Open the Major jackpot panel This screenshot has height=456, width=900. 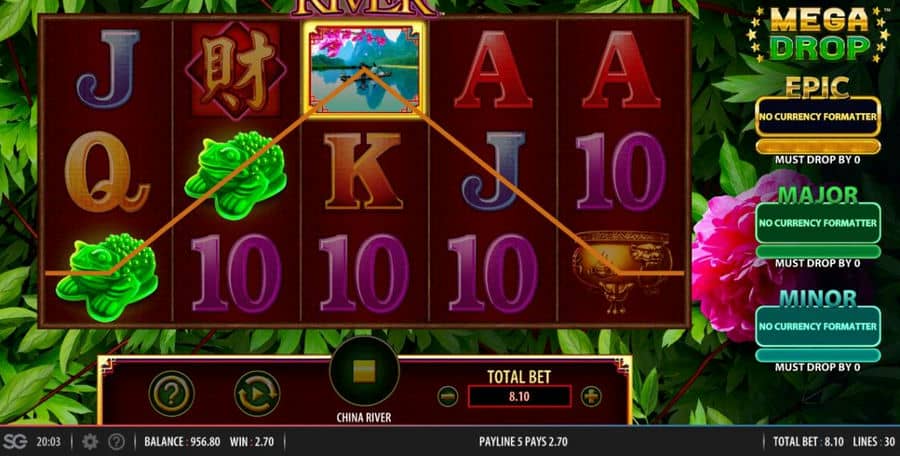818,223
